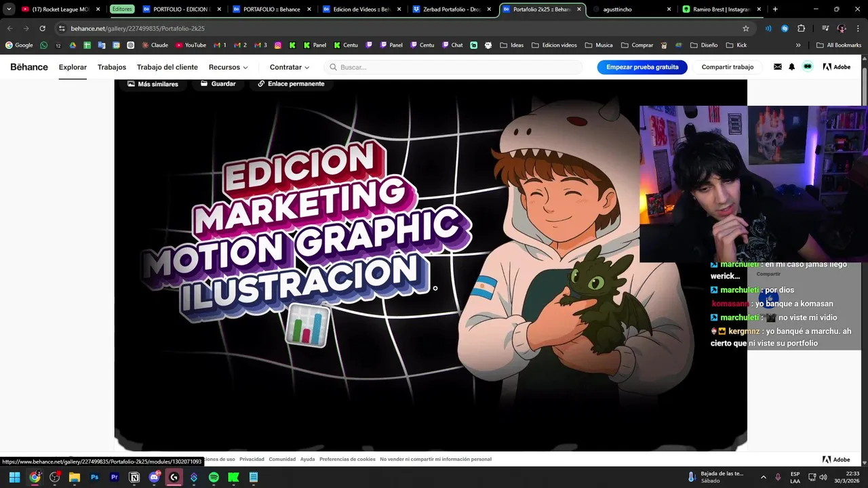The image size is (868, 488).
Task: Open the Behance home logo
Action: 28,67
